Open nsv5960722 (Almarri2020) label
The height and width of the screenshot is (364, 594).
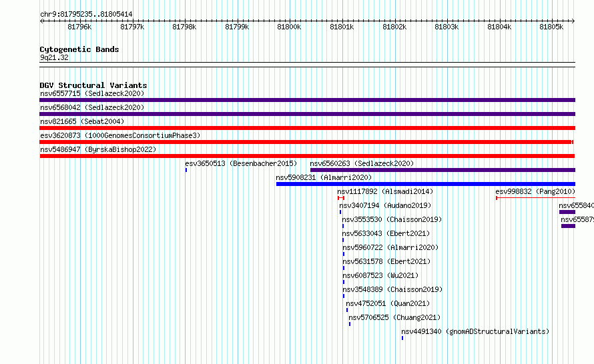[x=390, y=247]
